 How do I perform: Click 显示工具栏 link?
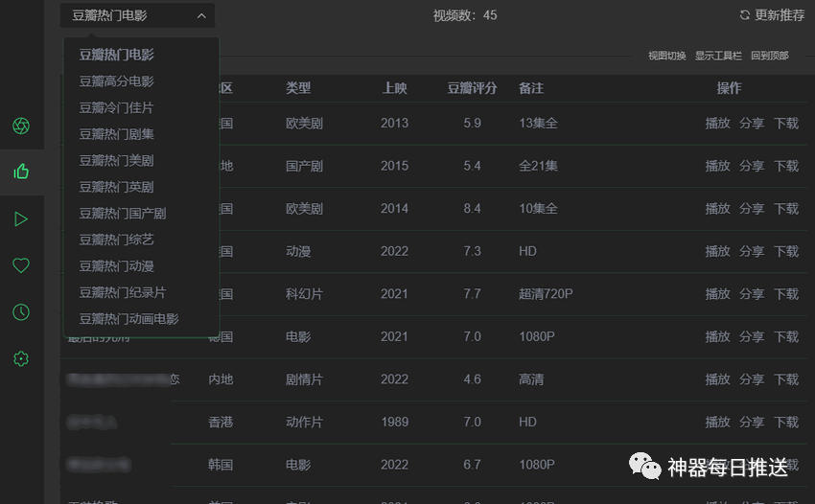tap(718, 56)
